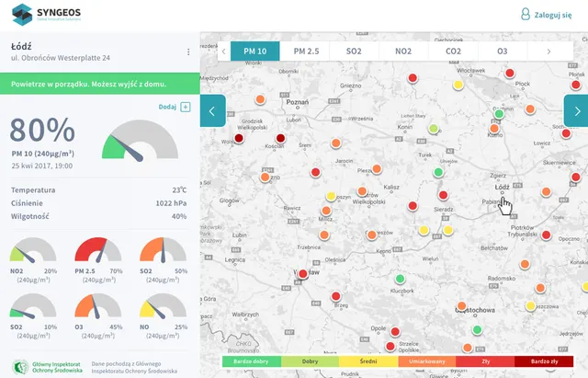Click the Zły legend swatch
Viewport: 588px width, 378px height.
click(486, 361)
